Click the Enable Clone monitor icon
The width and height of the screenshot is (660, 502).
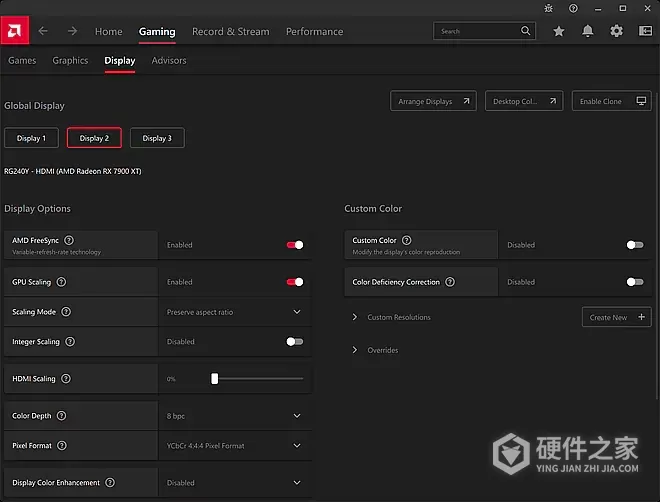641,101
